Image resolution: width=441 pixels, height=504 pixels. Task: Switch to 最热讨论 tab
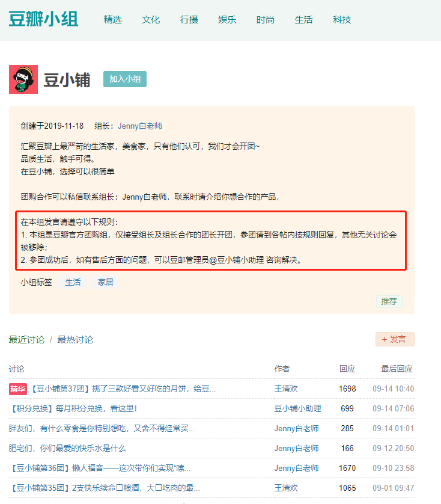tap(75, 340)
